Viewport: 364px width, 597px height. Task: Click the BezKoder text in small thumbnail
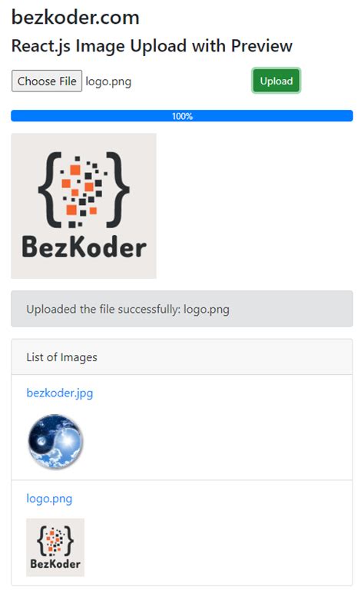(55, 564)
